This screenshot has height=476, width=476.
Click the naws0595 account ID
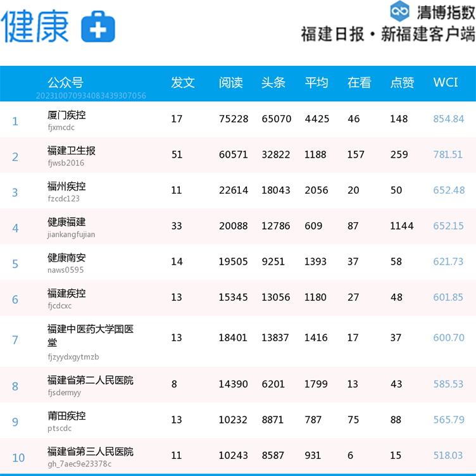tap(66, 270)
